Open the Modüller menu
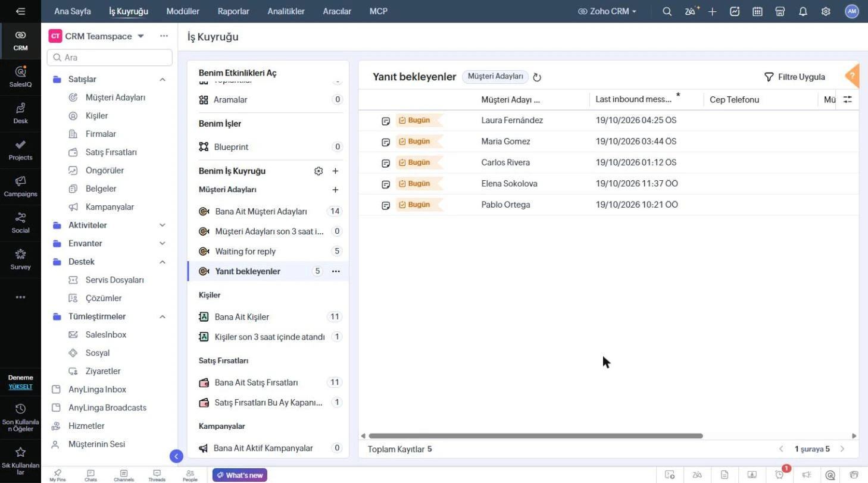The image size is (868, 483). 183,11
